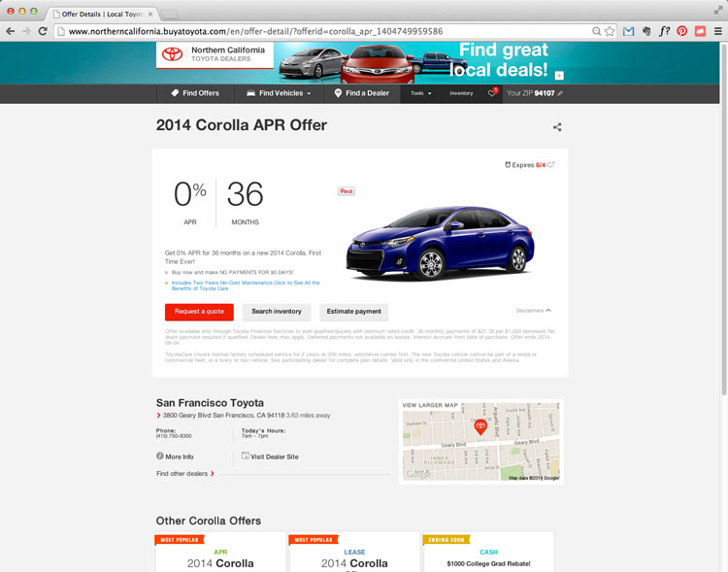
Task: Open the APR 2014 Corolla offer card
Action: point(220,553)
